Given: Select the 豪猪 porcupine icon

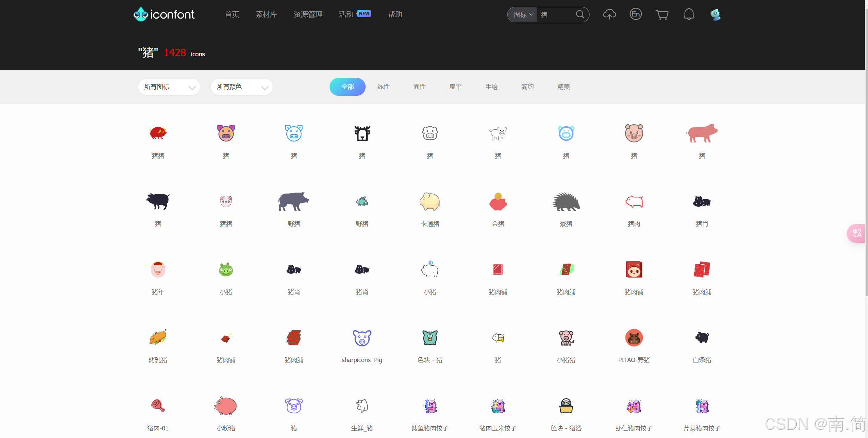Looking at the screenshot, I should coord(566,202).
